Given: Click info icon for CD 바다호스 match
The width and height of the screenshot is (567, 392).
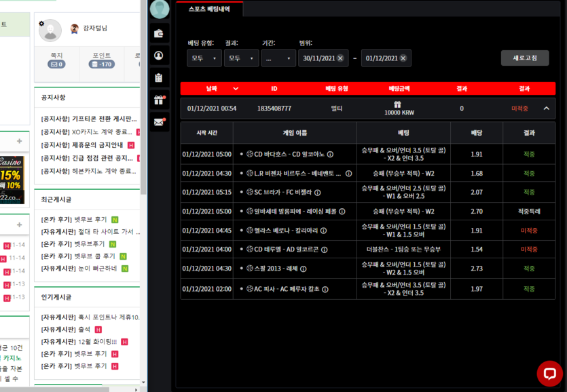Looking at the screenshot, I should click(x=330, y=154).
